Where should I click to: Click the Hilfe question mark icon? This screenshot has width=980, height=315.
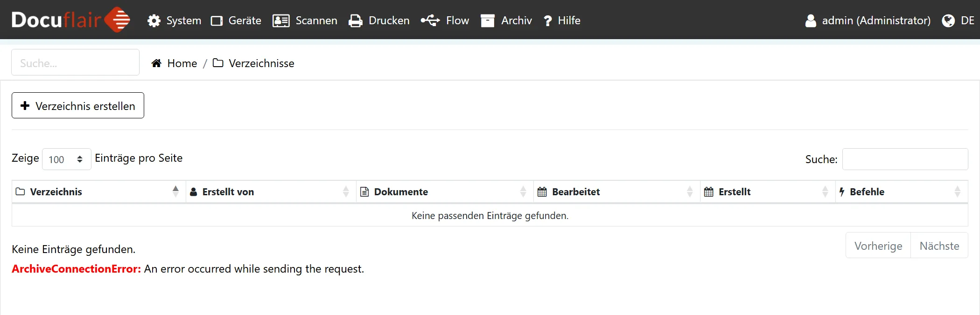[548, 21]
